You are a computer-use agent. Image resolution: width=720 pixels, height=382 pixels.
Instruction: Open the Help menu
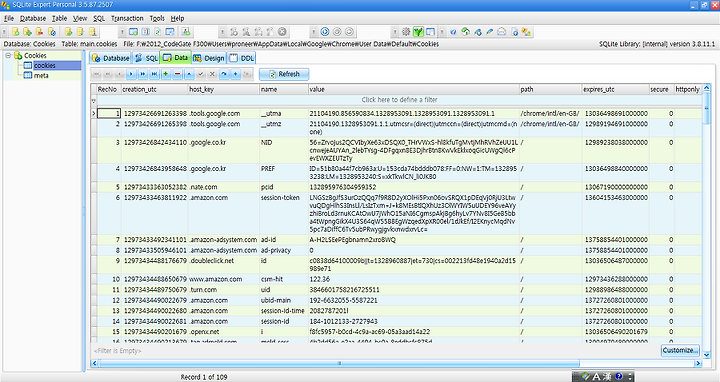point(177,18)
